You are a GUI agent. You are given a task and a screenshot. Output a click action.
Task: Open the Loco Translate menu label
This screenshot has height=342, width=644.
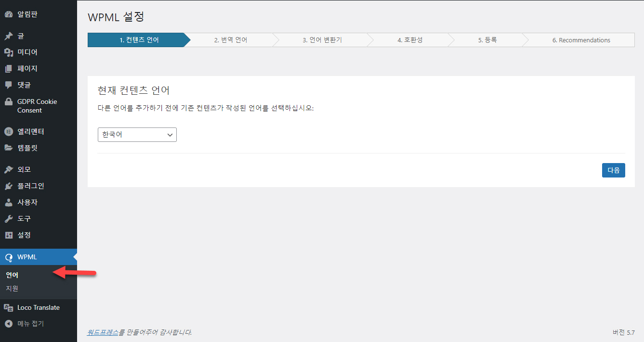coord(39,308)
